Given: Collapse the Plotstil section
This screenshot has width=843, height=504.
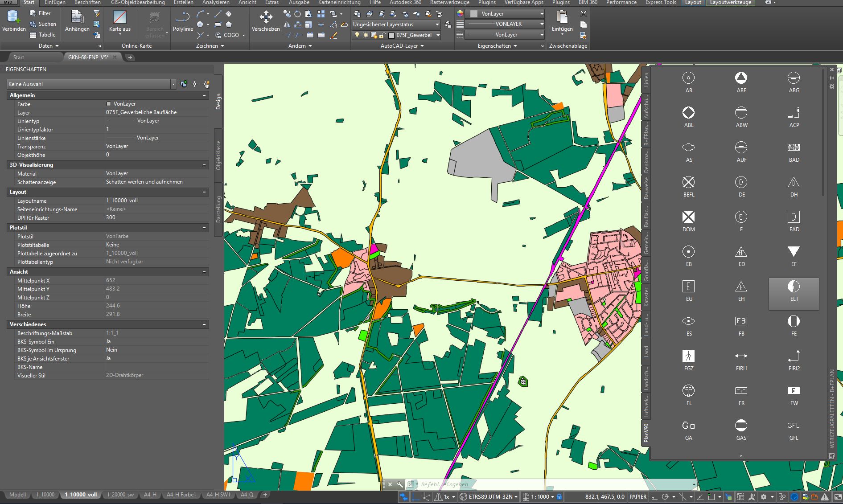Looking at the screenshot, I should click(x=204, y=228).
